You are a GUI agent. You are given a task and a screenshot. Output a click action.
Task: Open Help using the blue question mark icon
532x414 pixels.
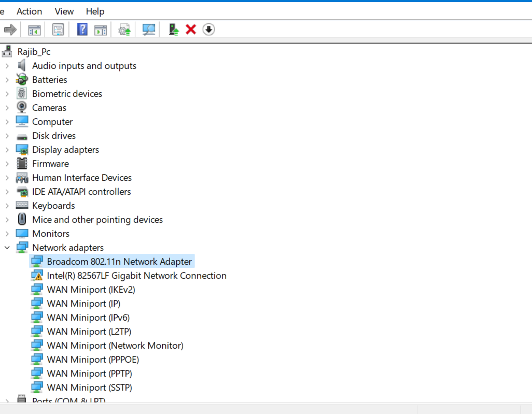click(82, 29)
